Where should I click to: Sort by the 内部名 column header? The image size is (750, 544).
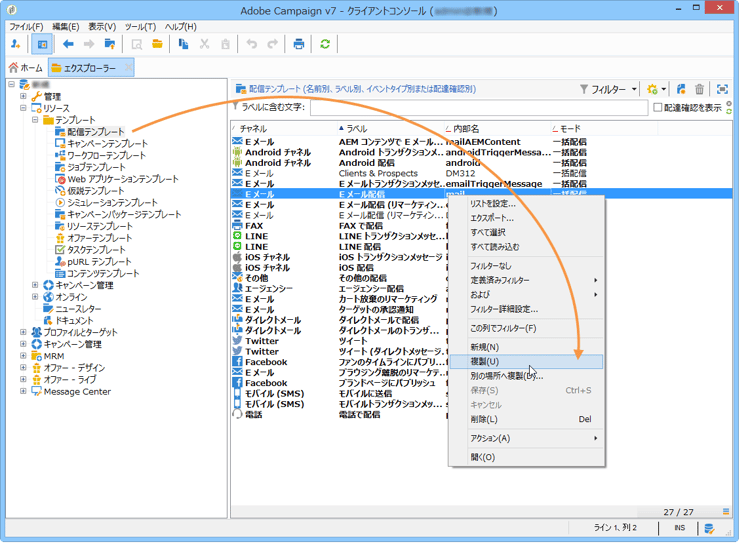(x=497, y=129)
